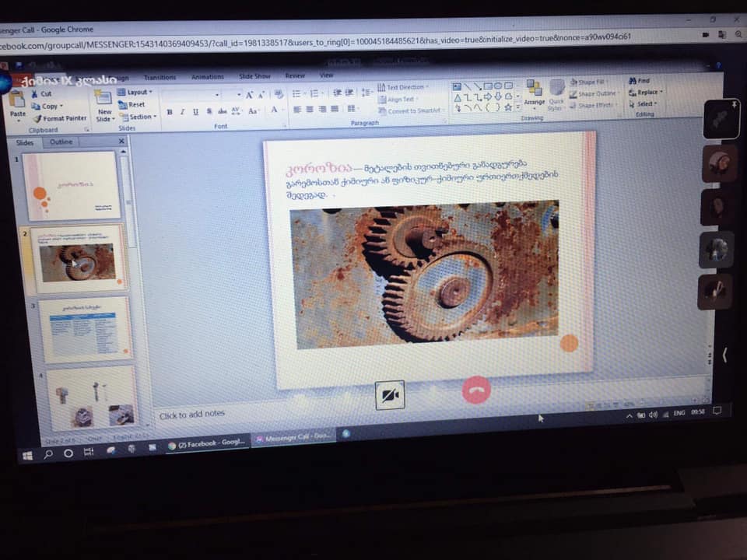This screenshot has width=747, height=560.
Task: Click the columns icon in Paragraph group
Action: coord(352,109)
